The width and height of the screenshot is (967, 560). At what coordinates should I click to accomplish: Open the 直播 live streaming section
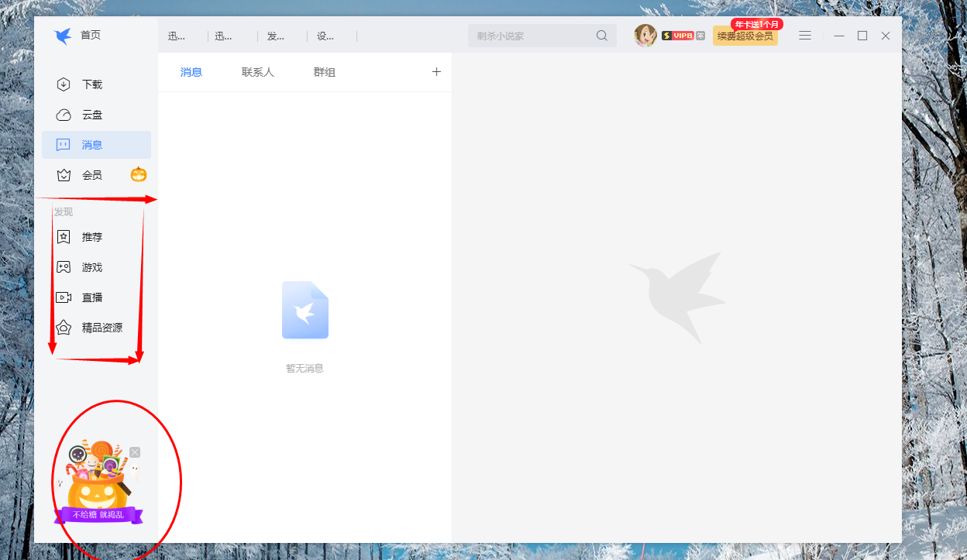click(91, 297)
